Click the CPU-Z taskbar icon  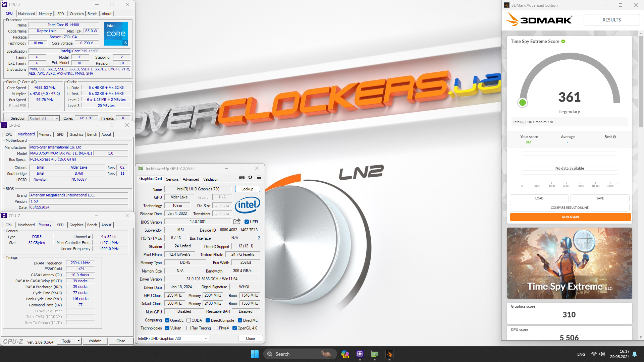(360, 354)
